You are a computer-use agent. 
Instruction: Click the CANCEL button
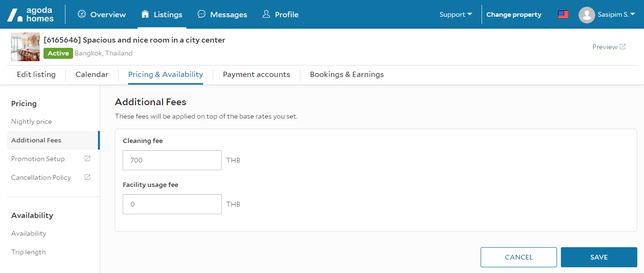518,257
